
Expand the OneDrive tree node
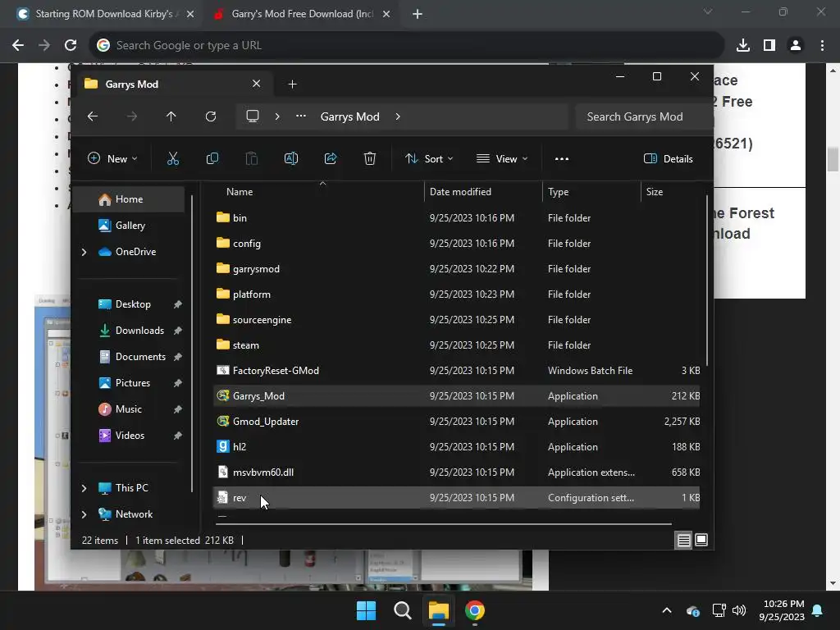pyautogui.click(x=84, y=252)
